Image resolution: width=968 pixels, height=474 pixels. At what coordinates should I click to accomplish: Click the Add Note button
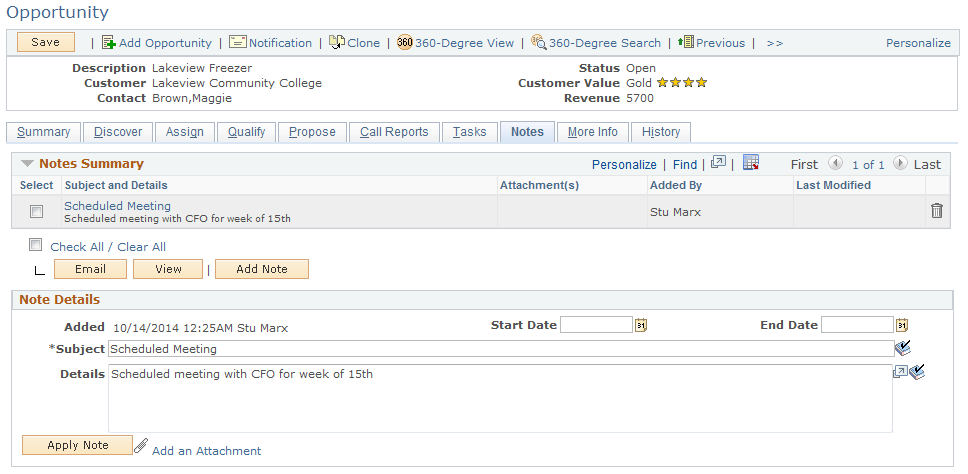pyautogui.click(x=262, y=269)
